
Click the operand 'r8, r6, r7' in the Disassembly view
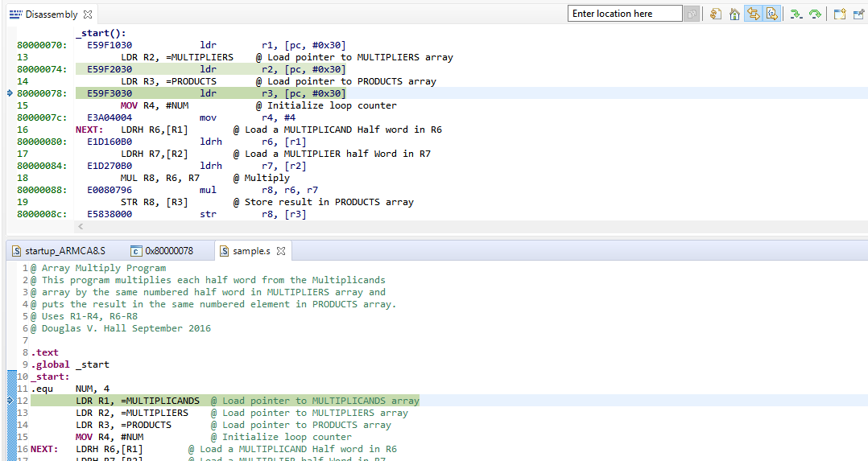290,190
